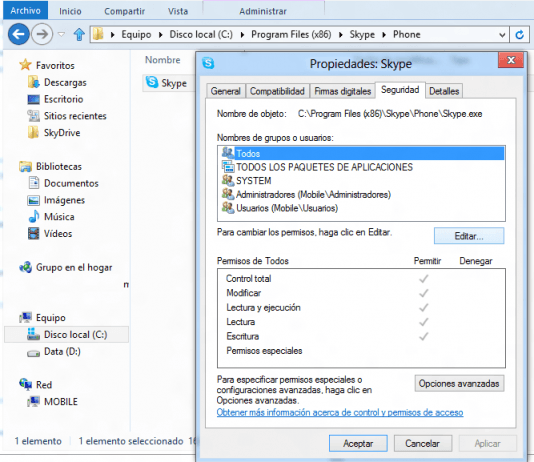The height and width of the screenshot is (462, 534).
Task: Open Imágenes library icon
Action: pos(33,200)
